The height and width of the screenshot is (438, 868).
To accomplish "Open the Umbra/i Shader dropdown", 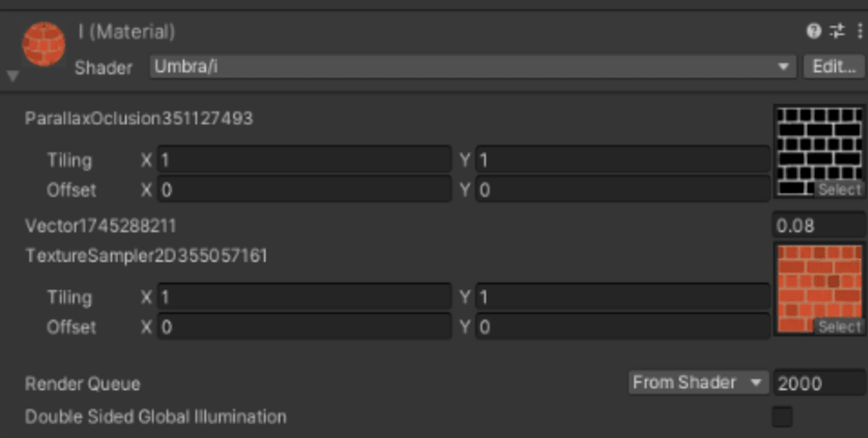I will [x=472, y=67].
